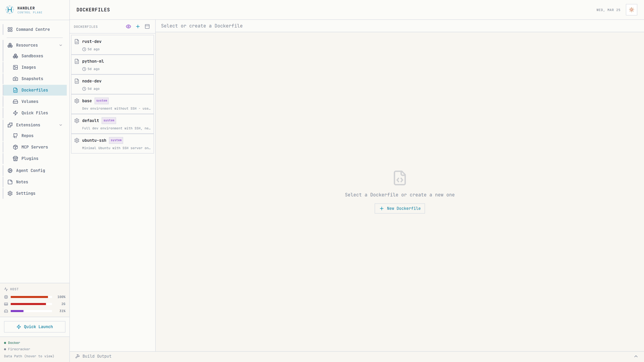Screen dimensions: 644x362
Task: Click the MCP Servers icon
Action: tap(15, 147)
